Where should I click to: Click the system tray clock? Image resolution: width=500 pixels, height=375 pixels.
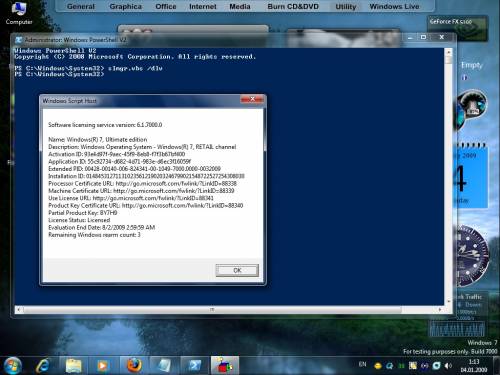[x=474, y=366]
